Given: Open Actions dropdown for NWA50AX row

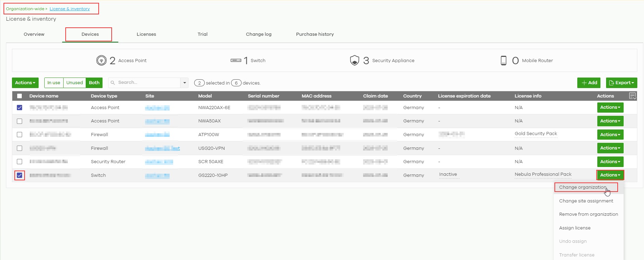Looking at the screenshot, I should tap(610, 121).
